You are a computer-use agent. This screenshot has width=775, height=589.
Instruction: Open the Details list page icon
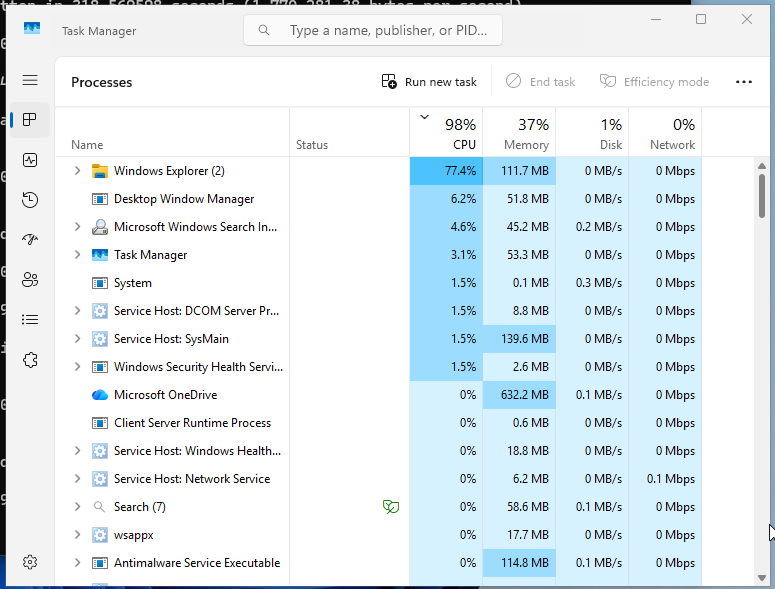click(30, 320)
